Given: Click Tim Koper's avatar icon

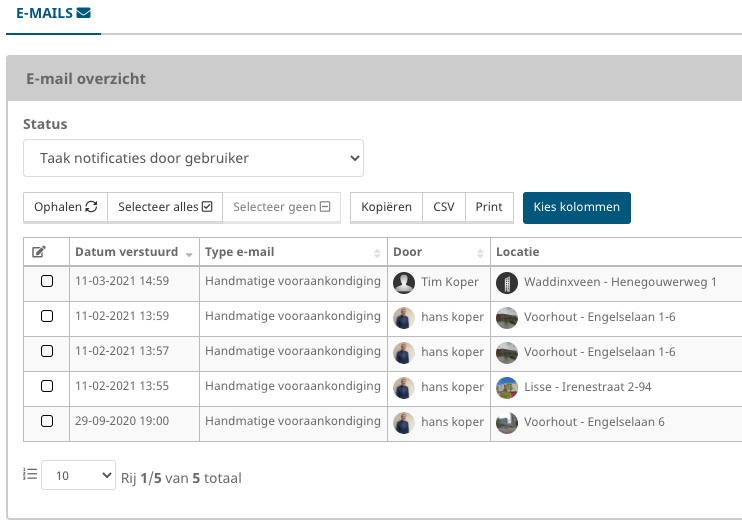Looking at the screenshot, I should [404, 283].
